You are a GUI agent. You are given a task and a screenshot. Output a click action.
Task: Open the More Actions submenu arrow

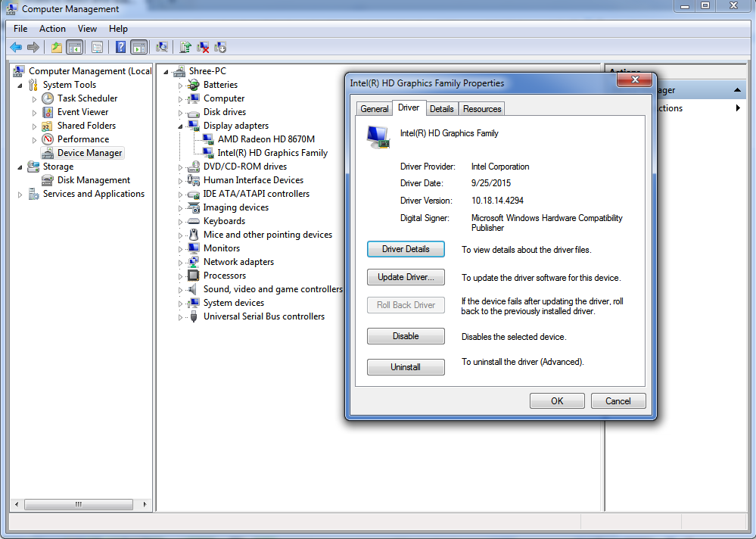tap(738, 108)
